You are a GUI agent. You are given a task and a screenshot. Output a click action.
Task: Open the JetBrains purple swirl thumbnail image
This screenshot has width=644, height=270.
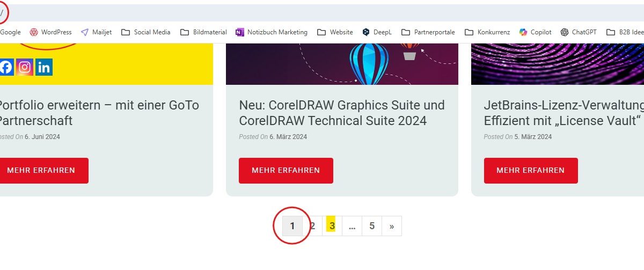[x=558, y=64]
